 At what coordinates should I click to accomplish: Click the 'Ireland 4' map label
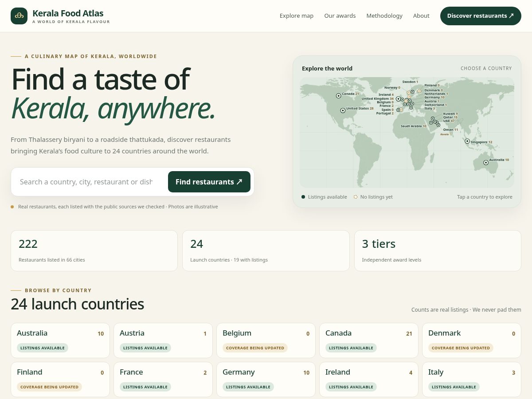tap(386, 94)
